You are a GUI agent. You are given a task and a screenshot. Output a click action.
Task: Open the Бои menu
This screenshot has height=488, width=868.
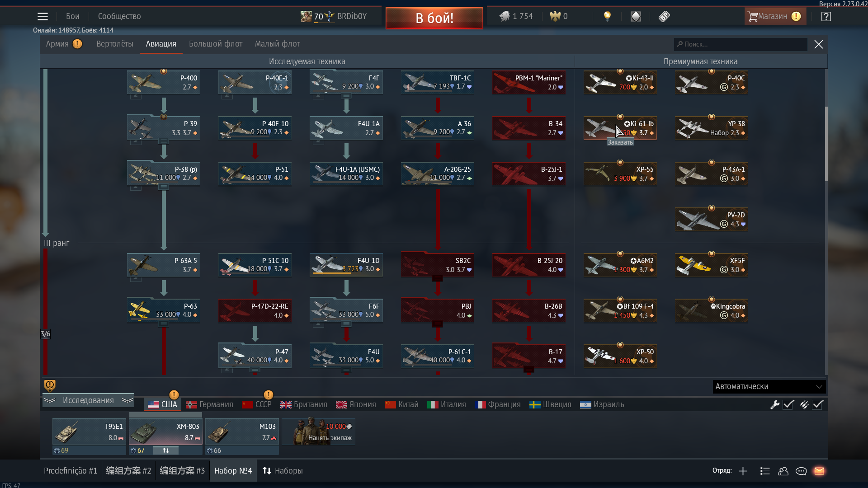coord(73,16)
